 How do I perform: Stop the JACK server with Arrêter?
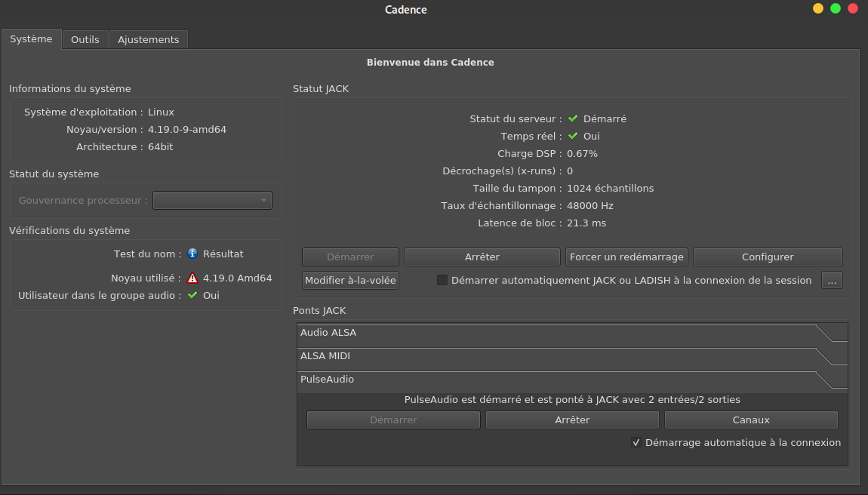pyautogui.click(x=482, y=257)
